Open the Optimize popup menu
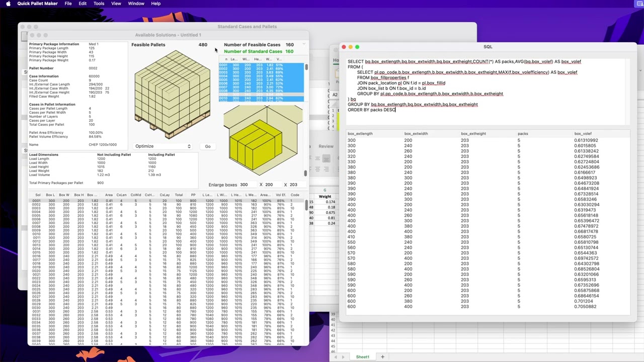The width and height of the screenshot is (644, 362). (163, 146)
